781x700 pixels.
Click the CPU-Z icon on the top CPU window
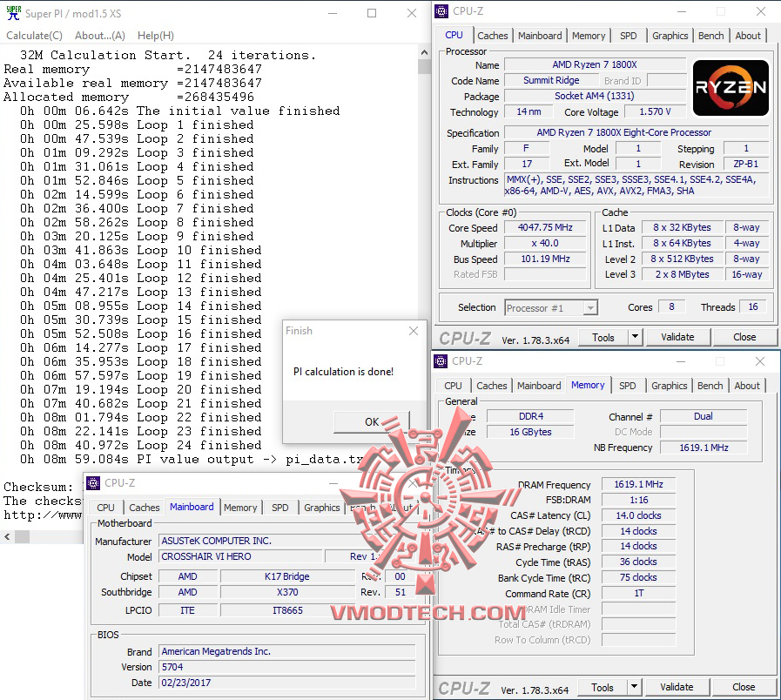click(441, 10)
